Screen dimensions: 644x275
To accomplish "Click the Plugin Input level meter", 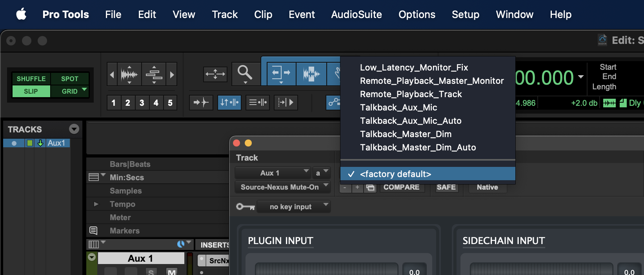I will pos(326,269).
